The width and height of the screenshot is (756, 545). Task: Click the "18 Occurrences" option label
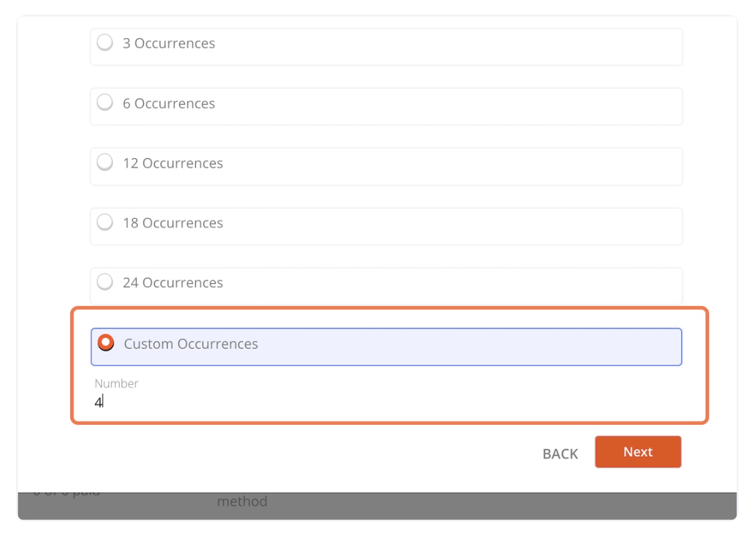(x=172, y=223)
